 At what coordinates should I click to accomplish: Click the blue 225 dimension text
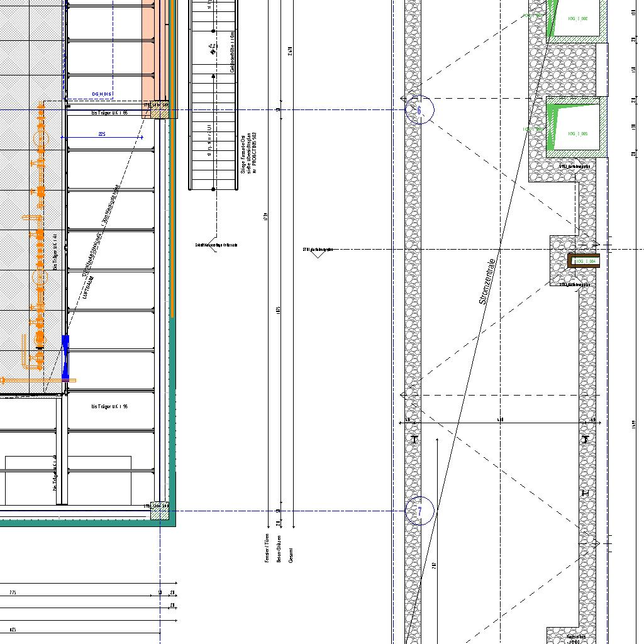(102, 134)
